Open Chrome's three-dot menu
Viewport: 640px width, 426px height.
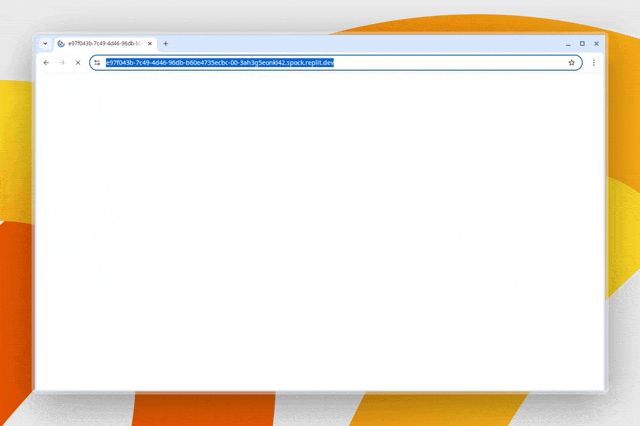coord(594,62)
